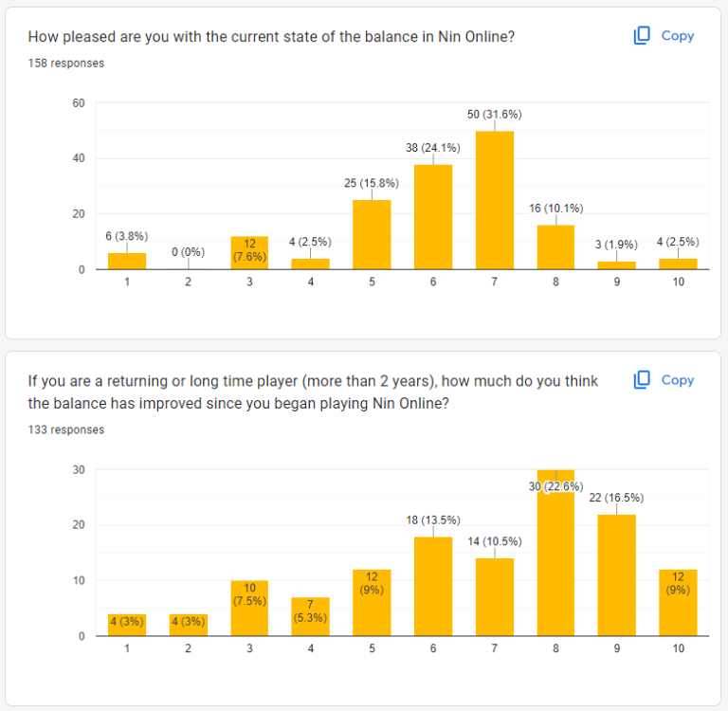Screen dimensions: 728x711
Task: Select the bar containing 7 (5.3%)
Action: coord(311,616)
